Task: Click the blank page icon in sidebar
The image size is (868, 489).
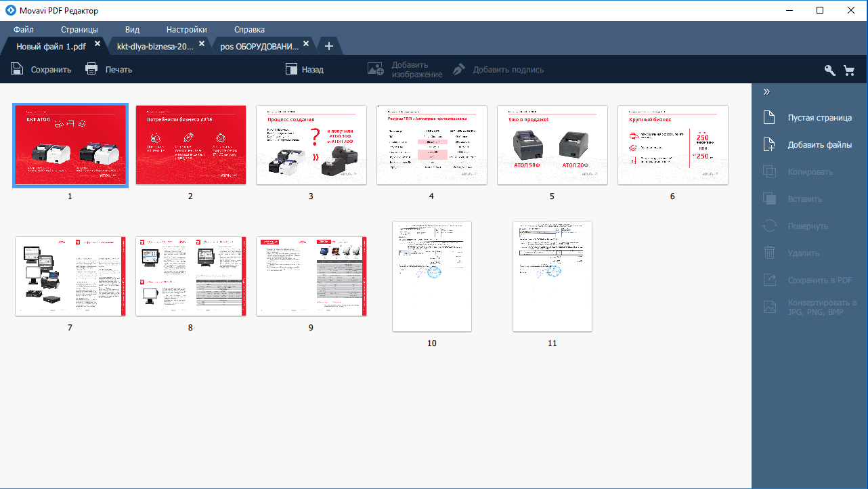Action: click(x=769, y=118)
